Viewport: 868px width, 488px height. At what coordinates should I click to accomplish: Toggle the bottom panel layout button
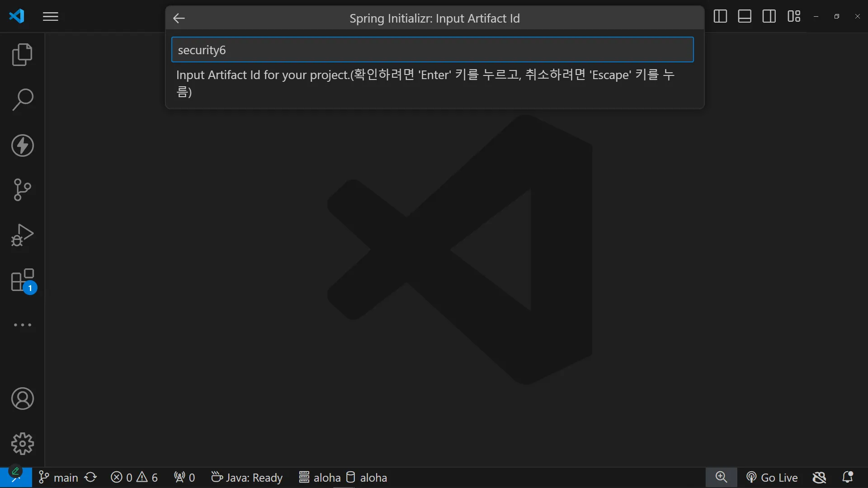(x=745, y=17)
